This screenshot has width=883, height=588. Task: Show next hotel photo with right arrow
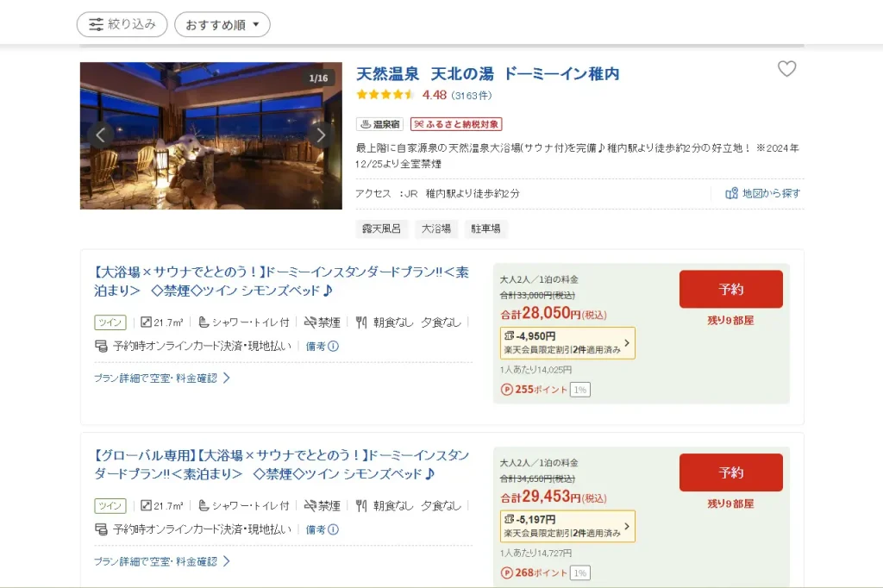click(321, 135)
